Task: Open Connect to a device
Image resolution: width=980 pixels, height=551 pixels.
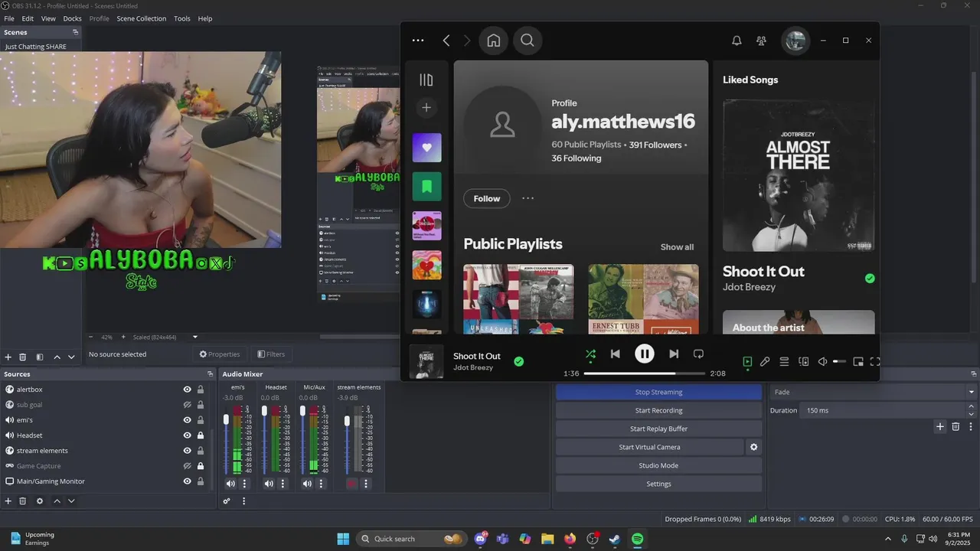Action: click(804, 361)
